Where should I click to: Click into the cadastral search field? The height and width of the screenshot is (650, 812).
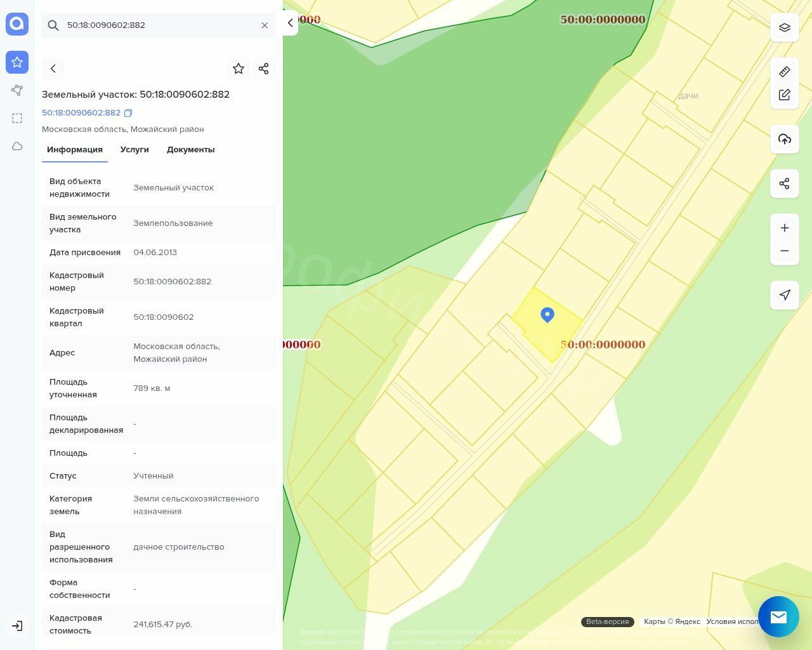click(159, 25)
